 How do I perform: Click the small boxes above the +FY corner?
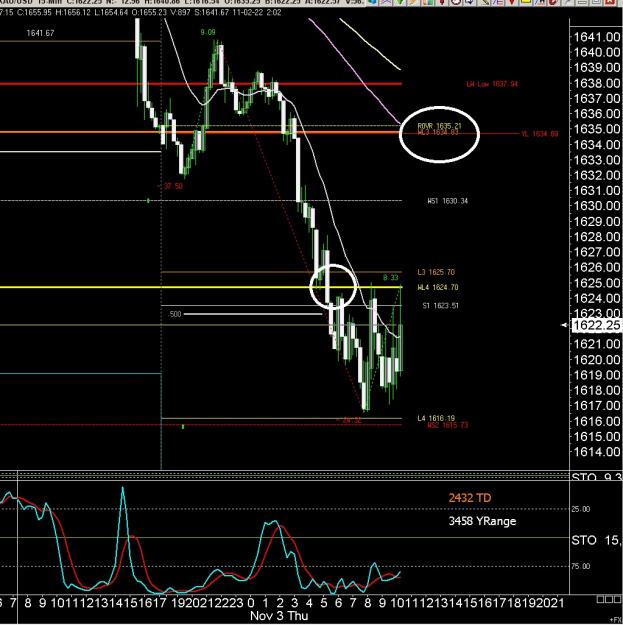(608, 599)
